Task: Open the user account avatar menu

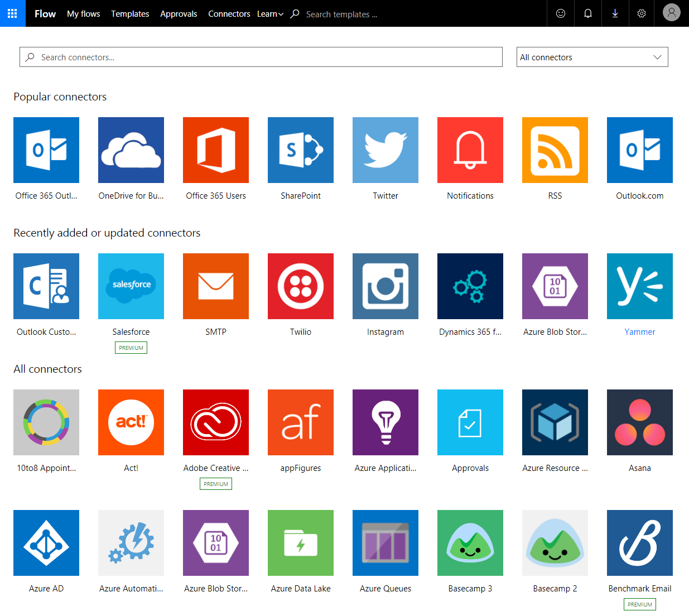Action: pos(671,12)
